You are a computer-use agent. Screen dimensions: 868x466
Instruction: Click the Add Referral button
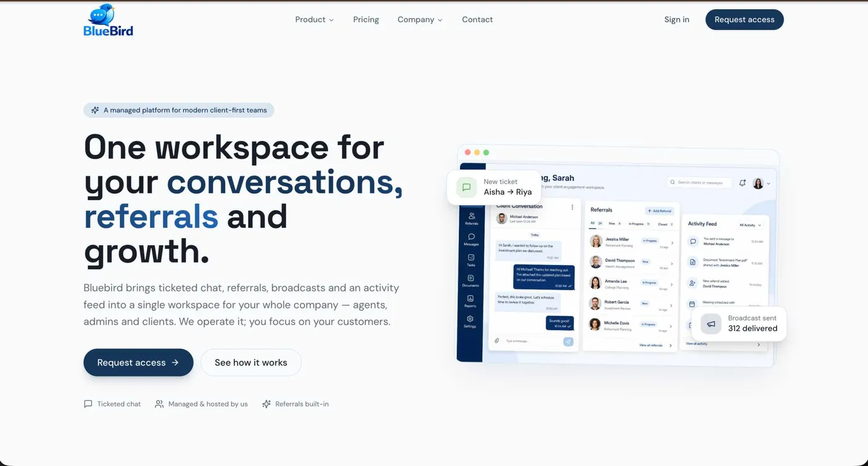(659, 211)
